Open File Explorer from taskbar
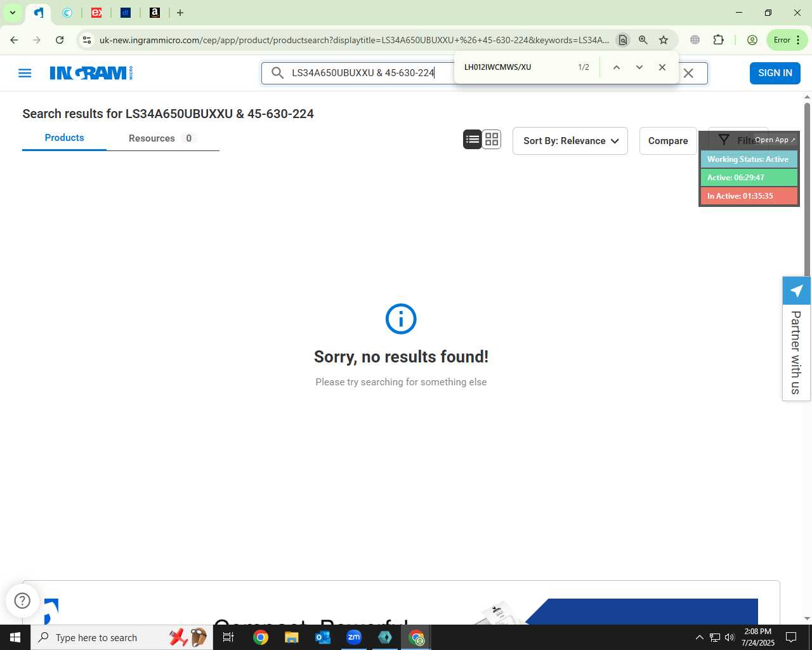This screenshot has height=650, width=812. click(x=292, y=637)
